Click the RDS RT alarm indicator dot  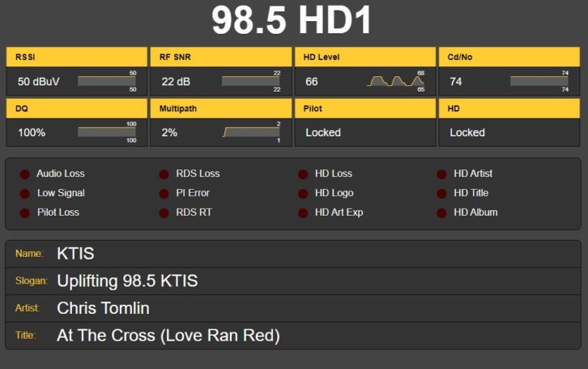pyautogui.click(x=164, y=212)
